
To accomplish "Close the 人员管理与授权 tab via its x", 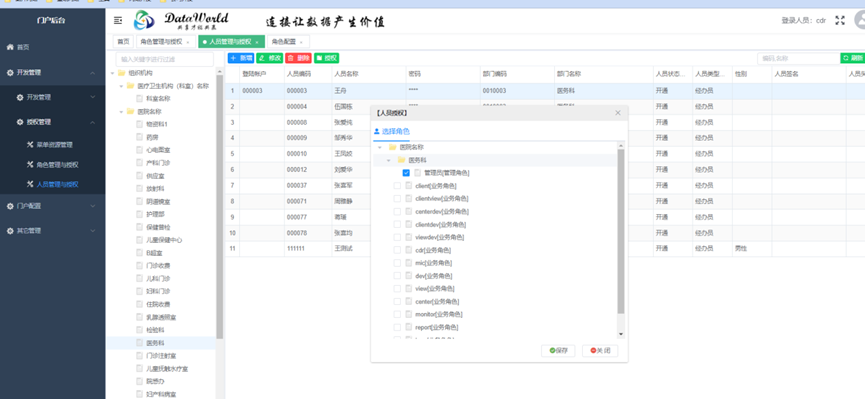I will [257, 42].
